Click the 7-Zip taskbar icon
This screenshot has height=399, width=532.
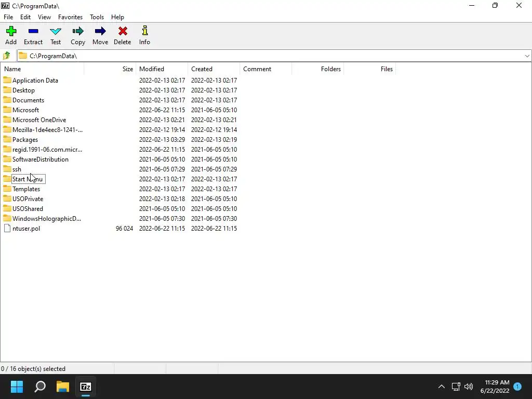coord(86,387)
